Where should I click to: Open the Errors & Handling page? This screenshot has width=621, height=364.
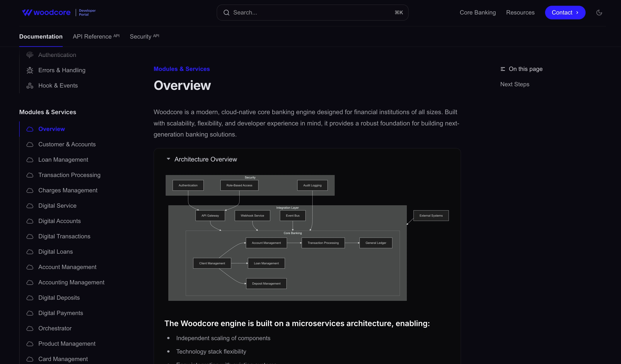tap(62, 70)
